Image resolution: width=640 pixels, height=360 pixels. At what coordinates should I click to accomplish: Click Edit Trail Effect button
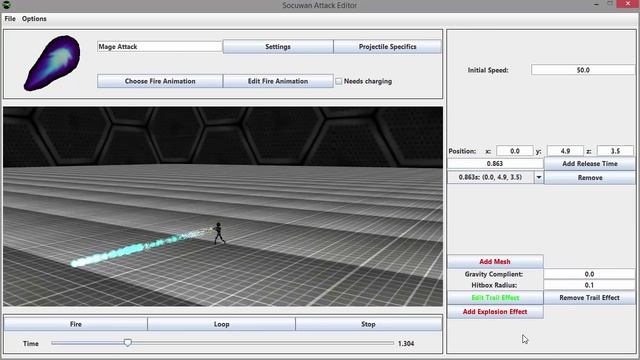[x=495, y=298]
